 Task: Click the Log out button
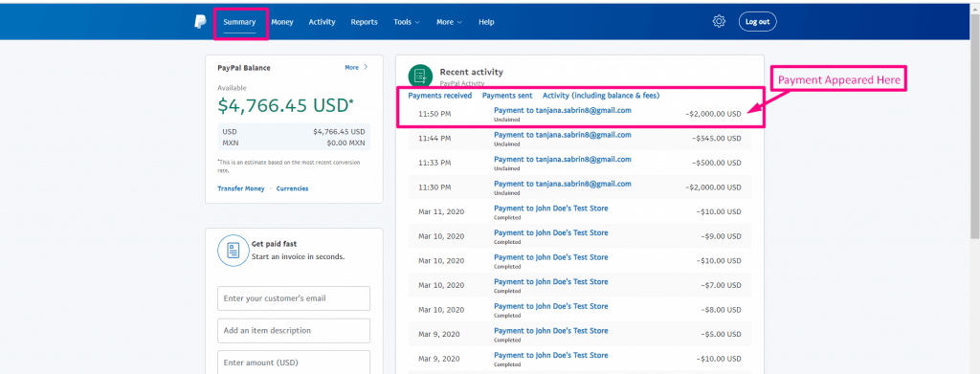[758, 22]
